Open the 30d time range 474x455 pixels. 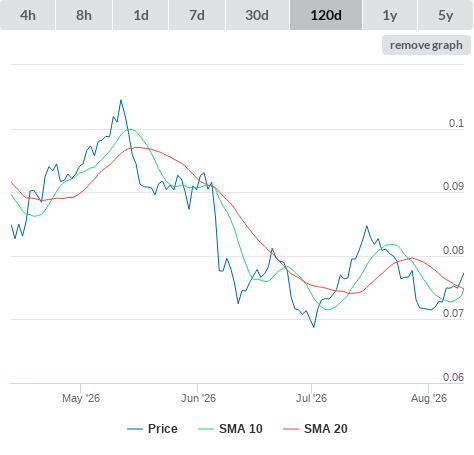(257, 15)
